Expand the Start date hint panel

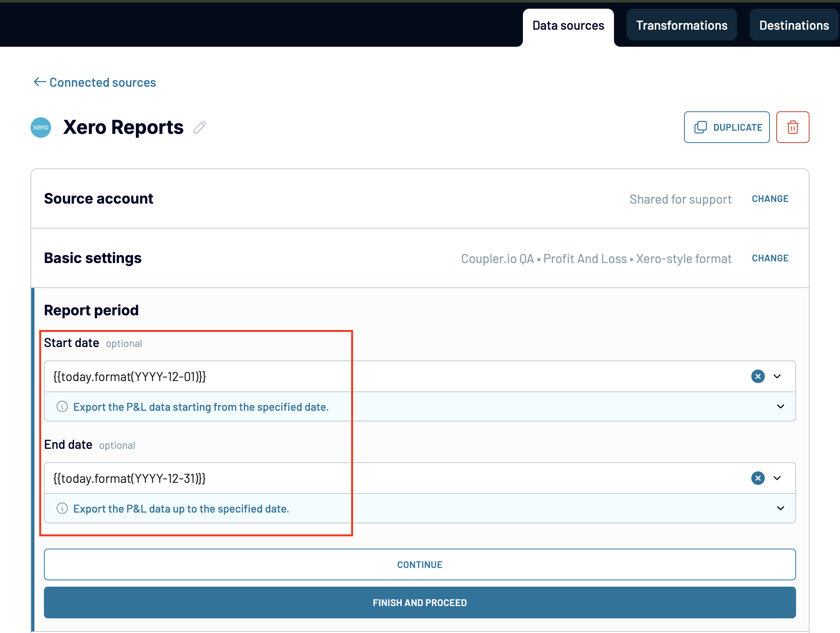781,406
